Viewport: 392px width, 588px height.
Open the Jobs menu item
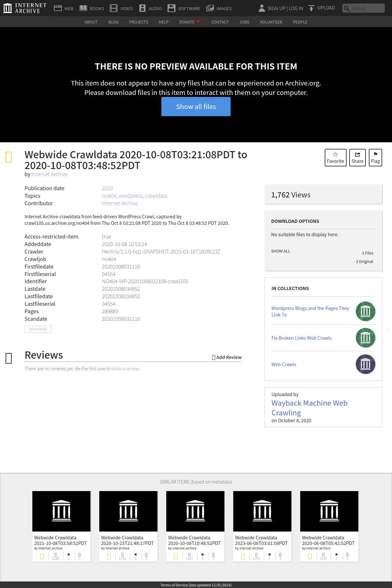point(244,22)
